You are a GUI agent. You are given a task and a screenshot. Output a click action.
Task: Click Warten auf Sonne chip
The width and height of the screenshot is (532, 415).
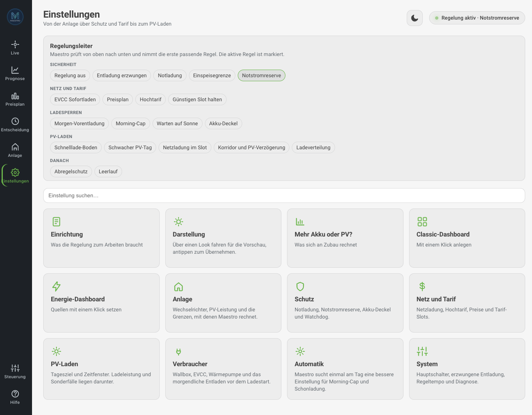click(177, 124)
